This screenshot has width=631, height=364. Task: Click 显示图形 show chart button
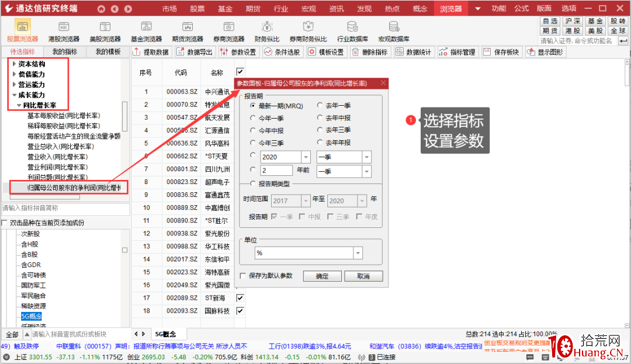(x=546, y=52)
